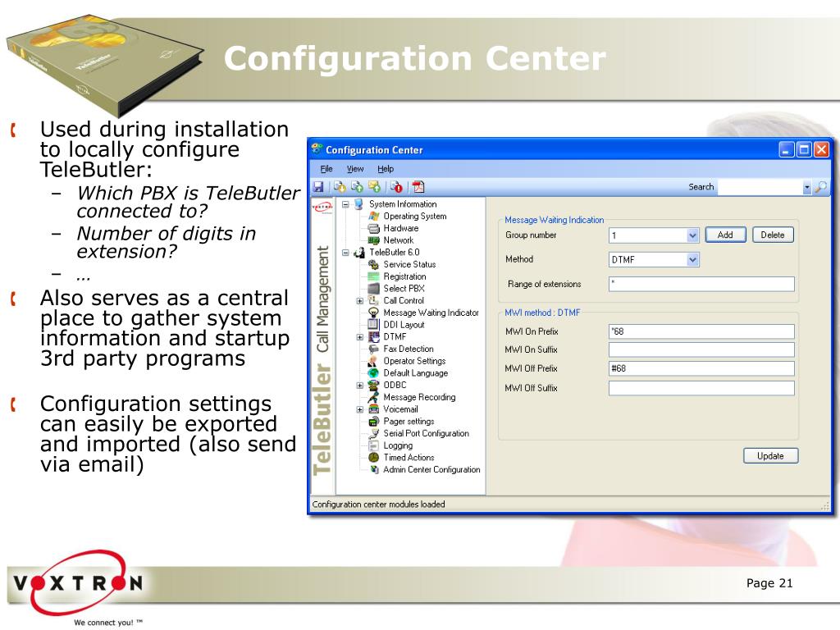This screenshot has width=840, height=630.
Task: Click the Service Status gears icon
Action: [x=374, y=265]
